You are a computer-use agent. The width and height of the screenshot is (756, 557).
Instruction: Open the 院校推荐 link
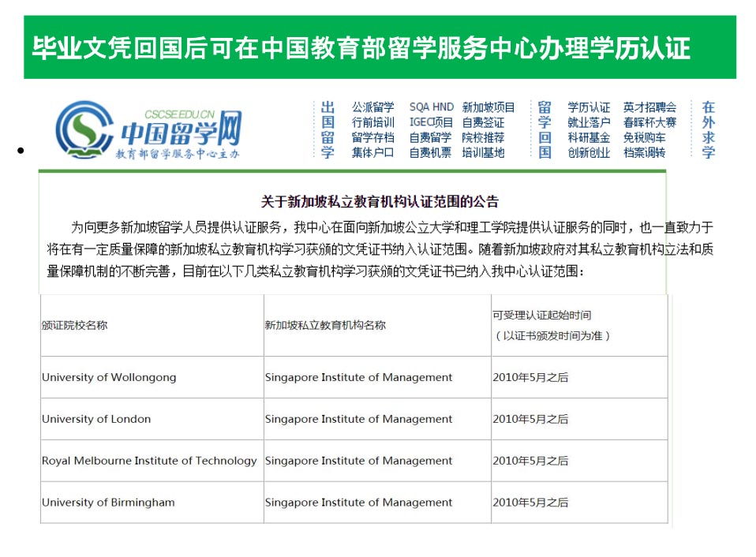click(x=483, y=137)
